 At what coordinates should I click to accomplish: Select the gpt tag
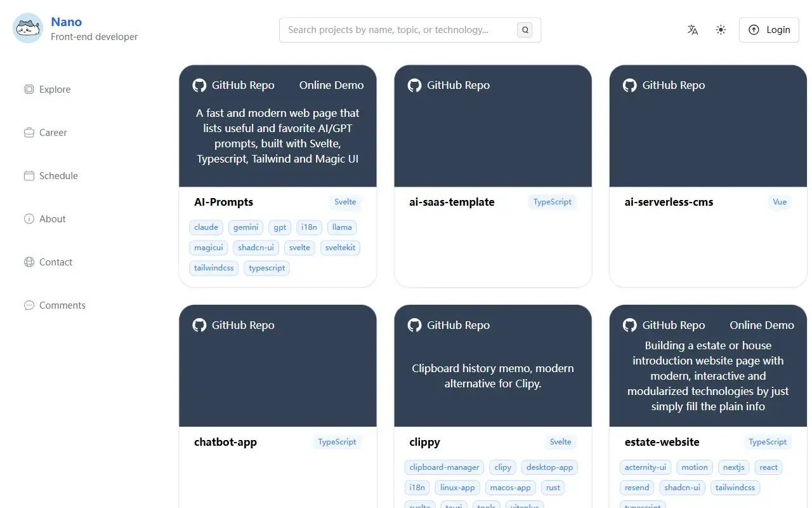click(x=280, y=227)
